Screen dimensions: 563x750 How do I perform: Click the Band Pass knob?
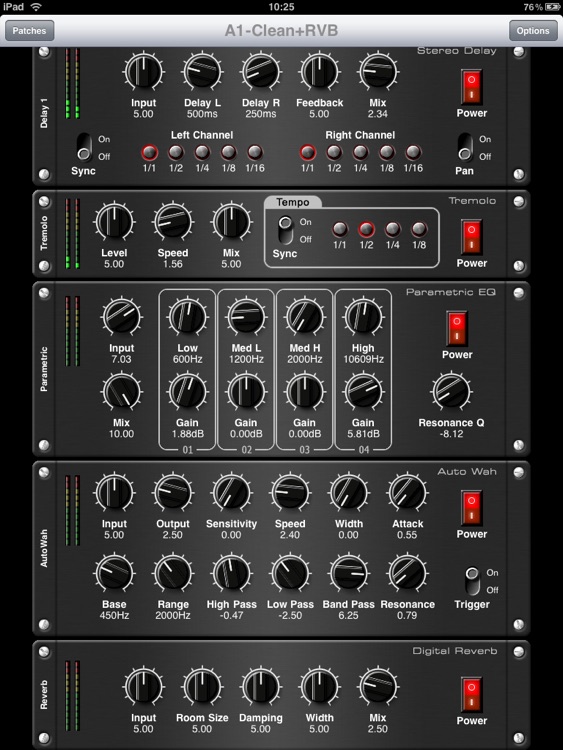pyautogui.click(x=349, y=573)
